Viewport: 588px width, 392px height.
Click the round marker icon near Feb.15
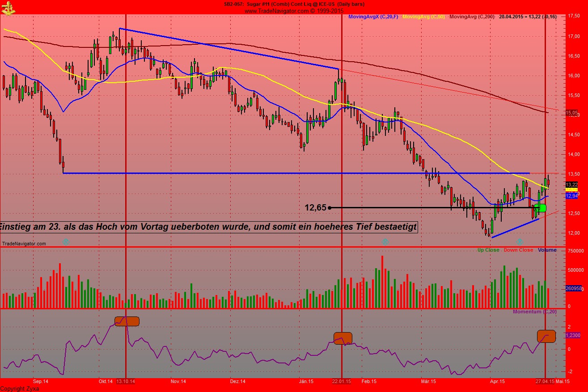[385, 241]
